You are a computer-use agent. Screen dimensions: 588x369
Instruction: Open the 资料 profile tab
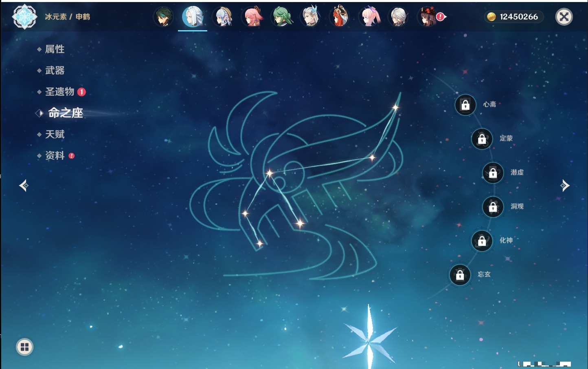point(55,155)
